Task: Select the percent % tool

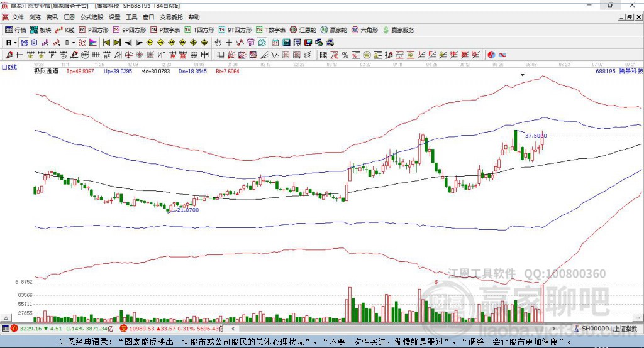Action: 345,55
